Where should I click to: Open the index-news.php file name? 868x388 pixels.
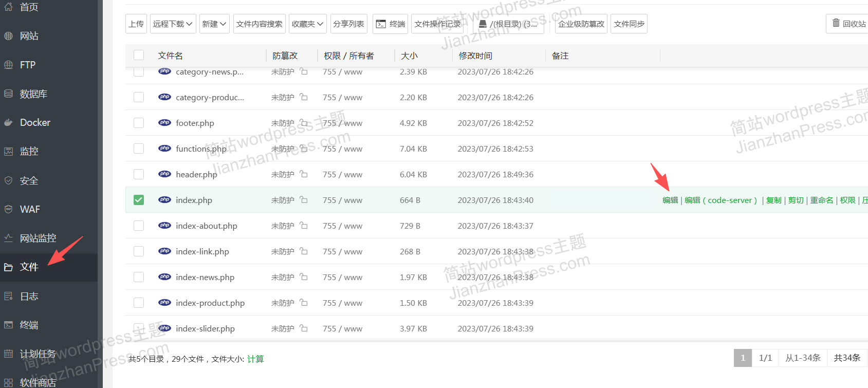205,278
